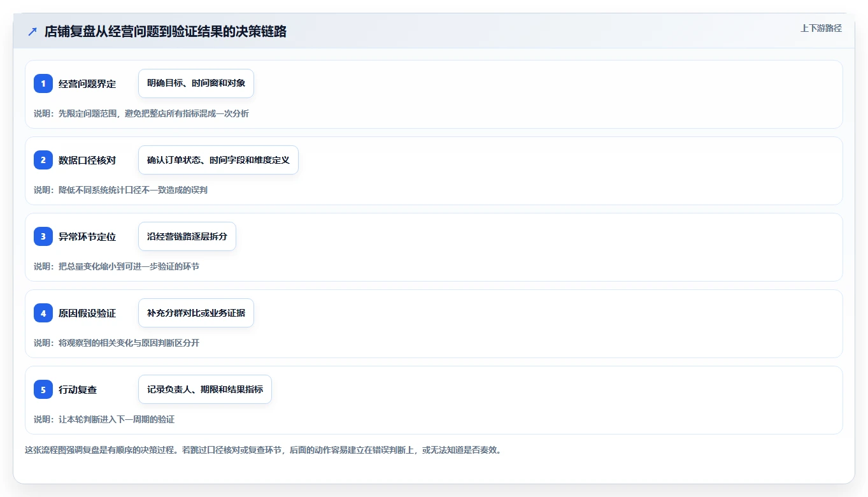The width and height of the screenshot is (868, 497).
Task: Select the title 店铺复盘从经营问题到验证结果的决策链路
Action: tap(166, 31)
